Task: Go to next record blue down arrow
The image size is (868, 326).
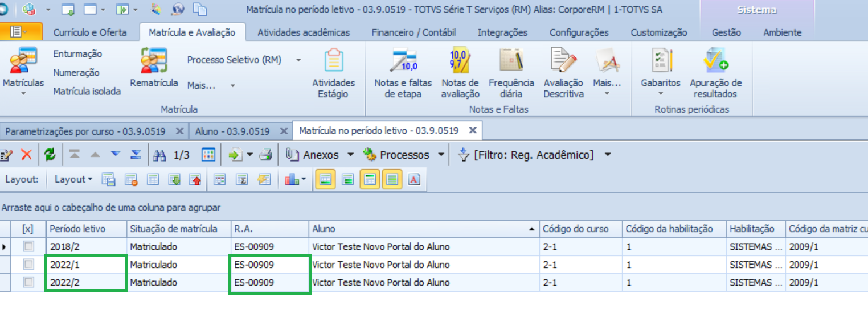Action: (116, 155)
